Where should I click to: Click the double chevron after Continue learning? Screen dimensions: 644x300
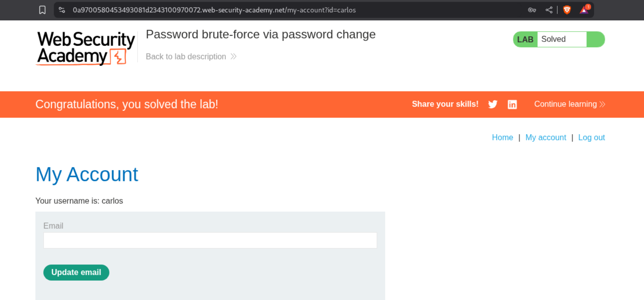[x=602, y=104]
